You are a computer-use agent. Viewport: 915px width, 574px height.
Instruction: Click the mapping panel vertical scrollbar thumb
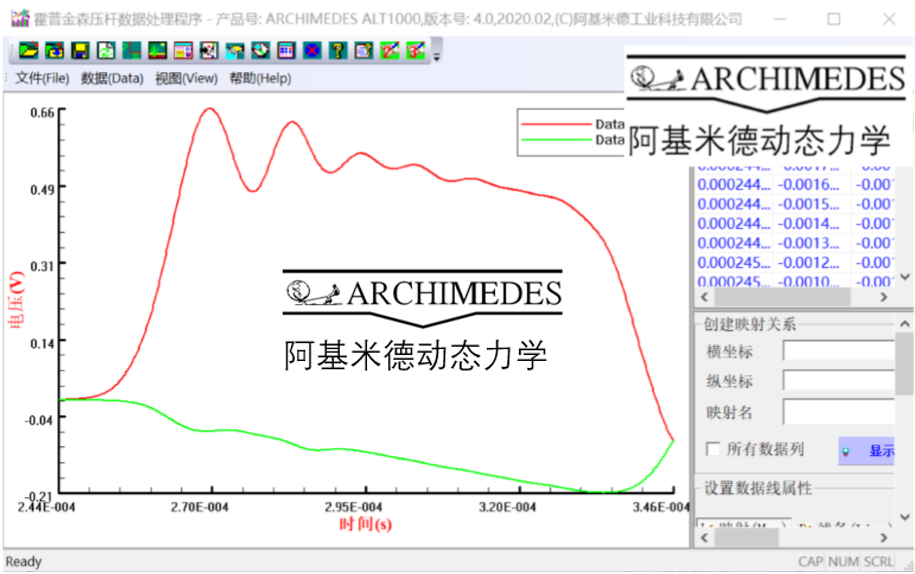pyautogui.click(x=905, y=366)
